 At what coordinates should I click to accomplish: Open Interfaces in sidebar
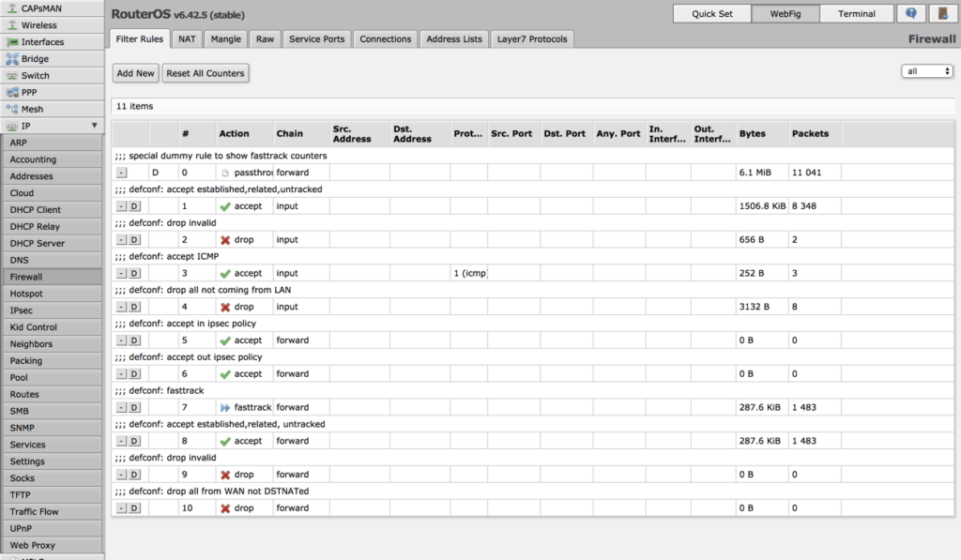53,41
